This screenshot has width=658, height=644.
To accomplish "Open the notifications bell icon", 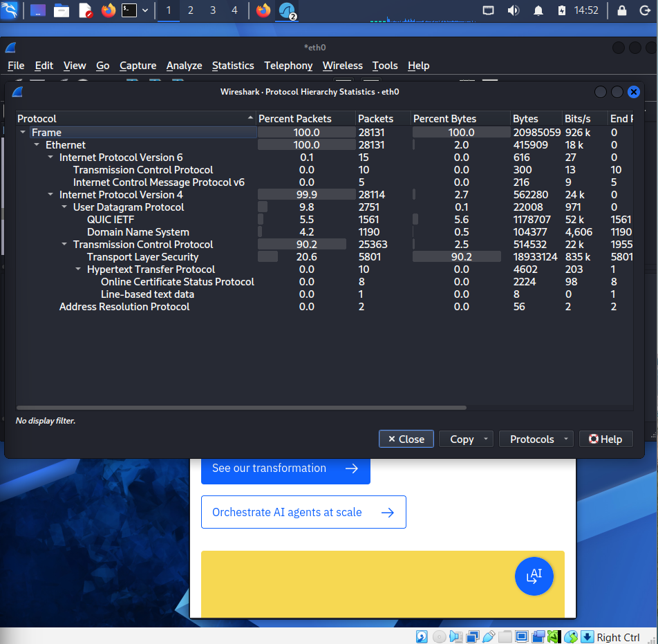I will point(538,10).
